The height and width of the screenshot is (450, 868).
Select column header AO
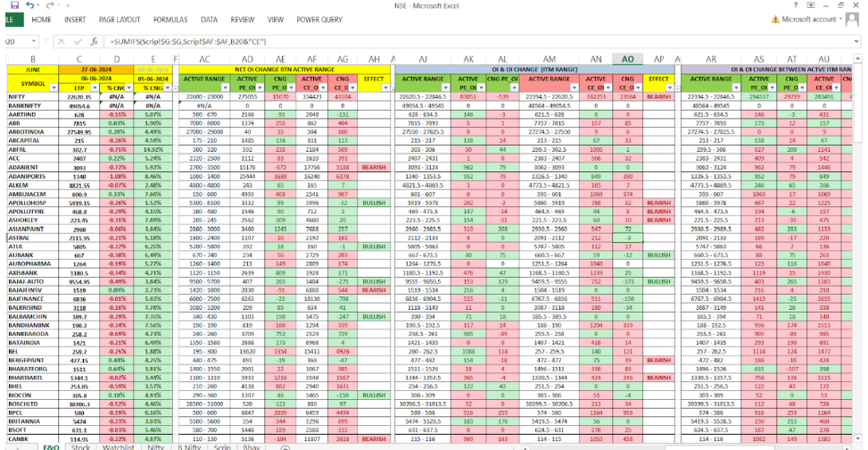pos(628,59)
